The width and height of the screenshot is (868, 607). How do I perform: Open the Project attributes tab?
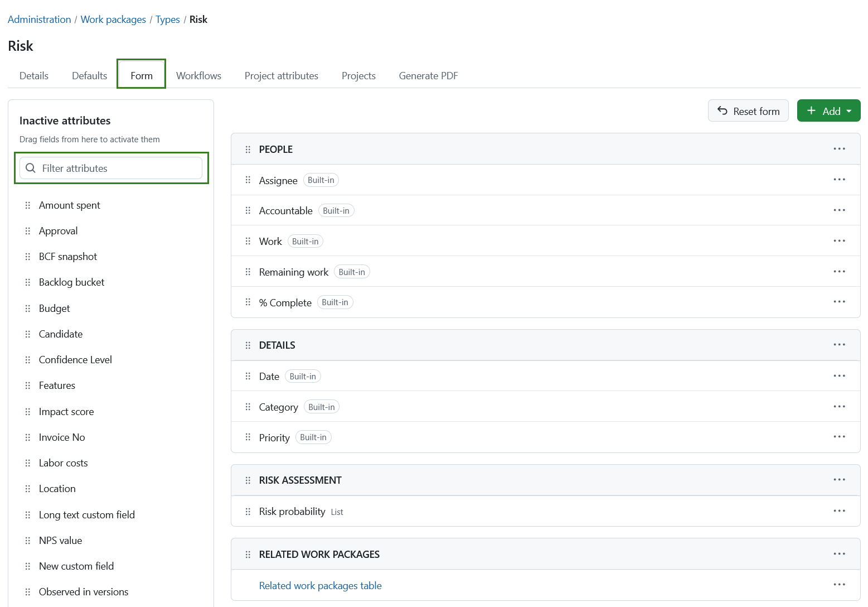pyautogui.click(x=282, y=76)
